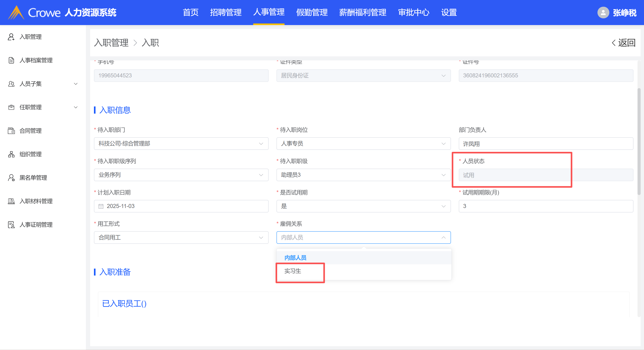Expand the 人员子集 submenu
This screenshot has width=644, height=350.
[x=76, y=84]
